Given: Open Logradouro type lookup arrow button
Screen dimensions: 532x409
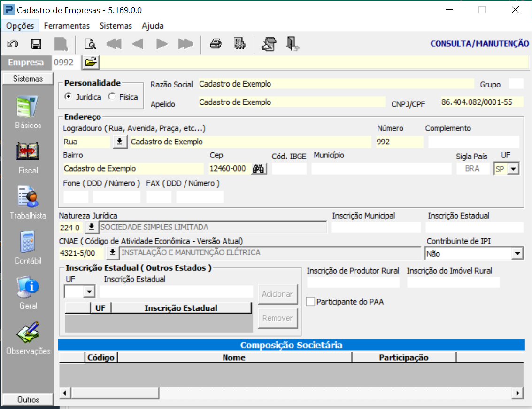Looking at the screenshot, I should click(x=119, y=142).
